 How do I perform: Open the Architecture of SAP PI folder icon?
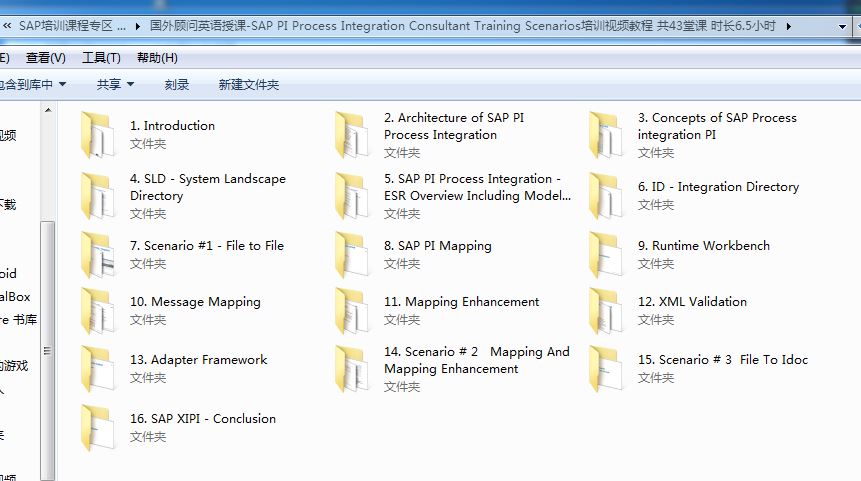pyautogui.click(x=352, y=135)
